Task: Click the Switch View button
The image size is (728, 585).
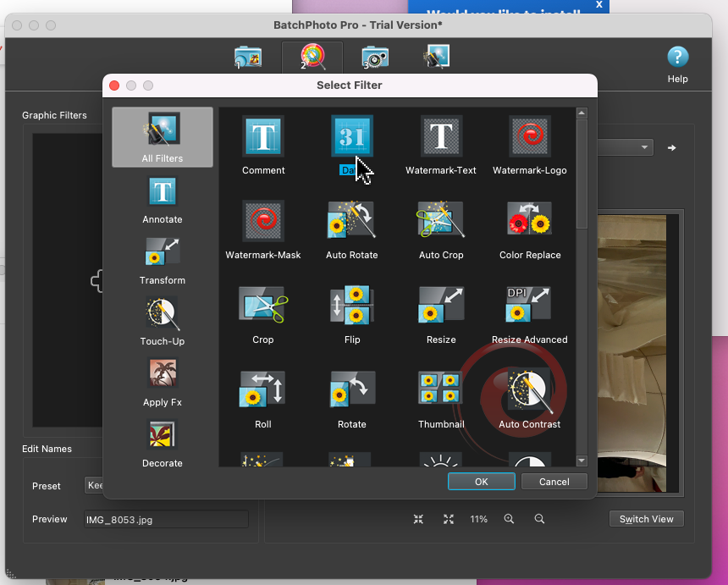Action: (x=646, y=519)
